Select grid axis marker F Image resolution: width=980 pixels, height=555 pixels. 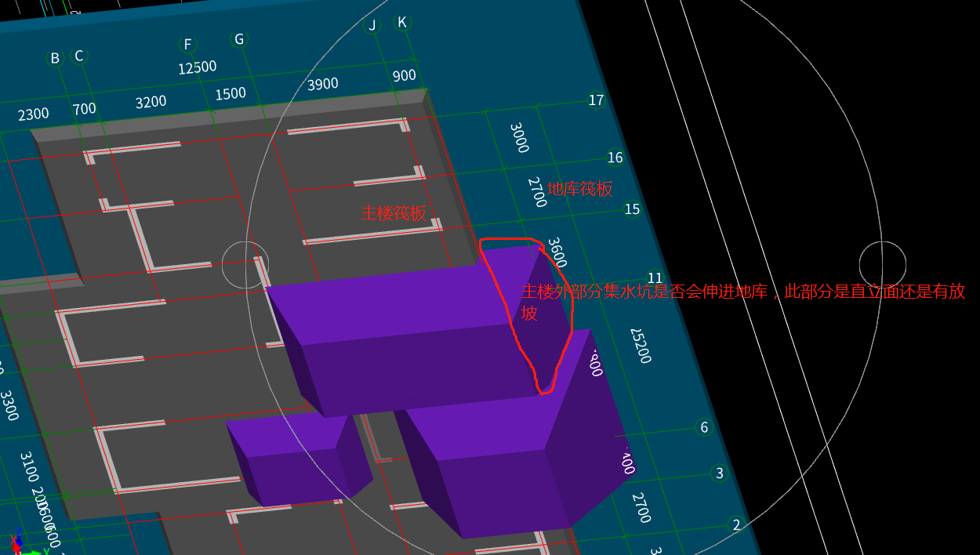pyautogui.click(x=187, y=44)
